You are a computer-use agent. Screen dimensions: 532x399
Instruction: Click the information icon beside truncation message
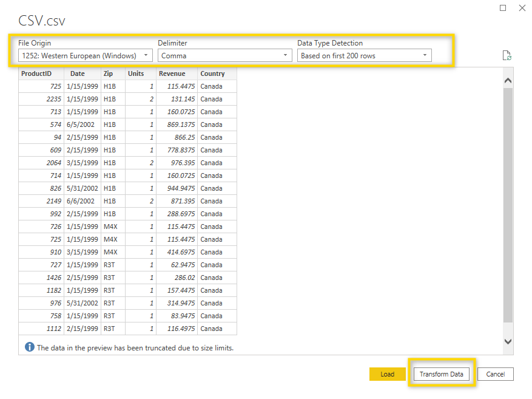(x=30, y=347)
